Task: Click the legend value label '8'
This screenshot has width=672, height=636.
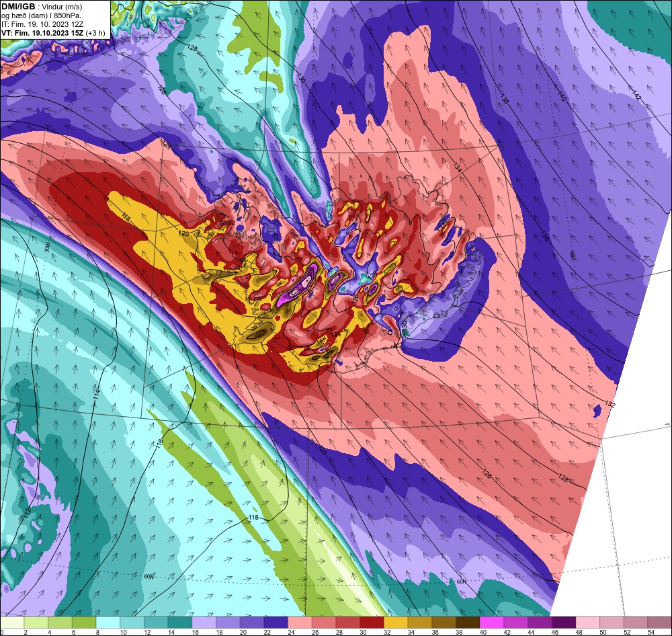Action: click(96, 632)
